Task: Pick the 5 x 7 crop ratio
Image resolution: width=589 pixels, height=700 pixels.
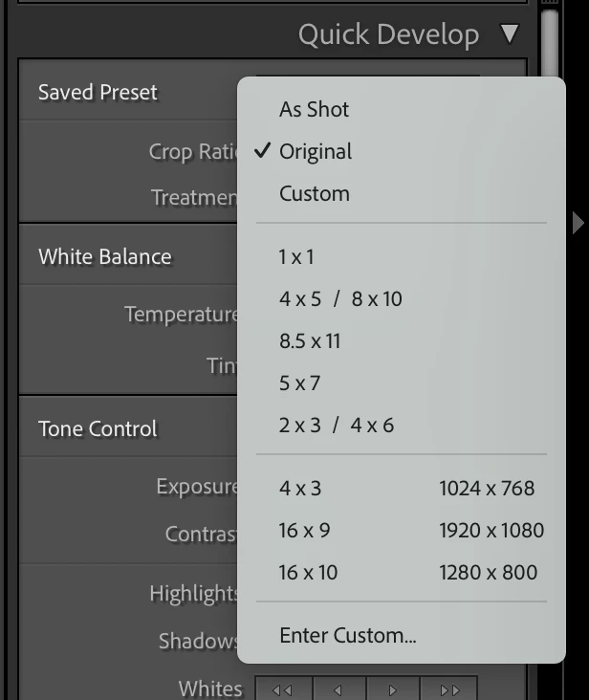Action: (299, 383)
